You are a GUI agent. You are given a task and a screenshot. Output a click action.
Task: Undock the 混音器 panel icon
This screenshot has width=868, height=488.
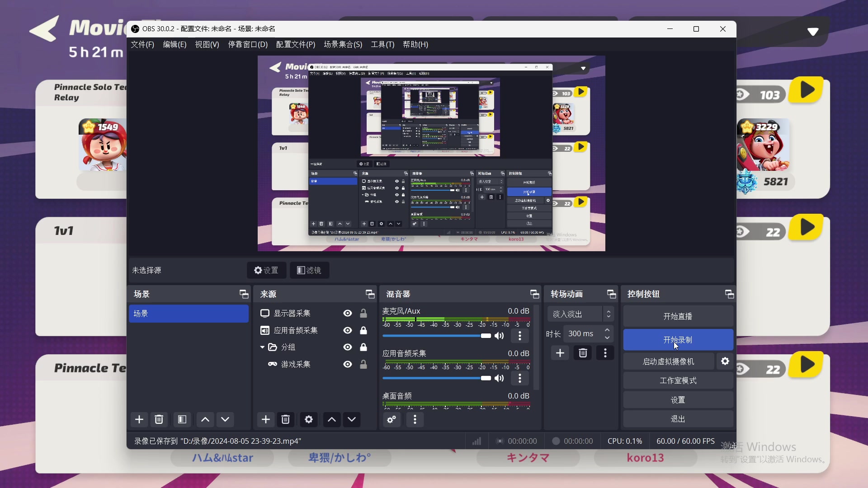[x=535, y=294]
